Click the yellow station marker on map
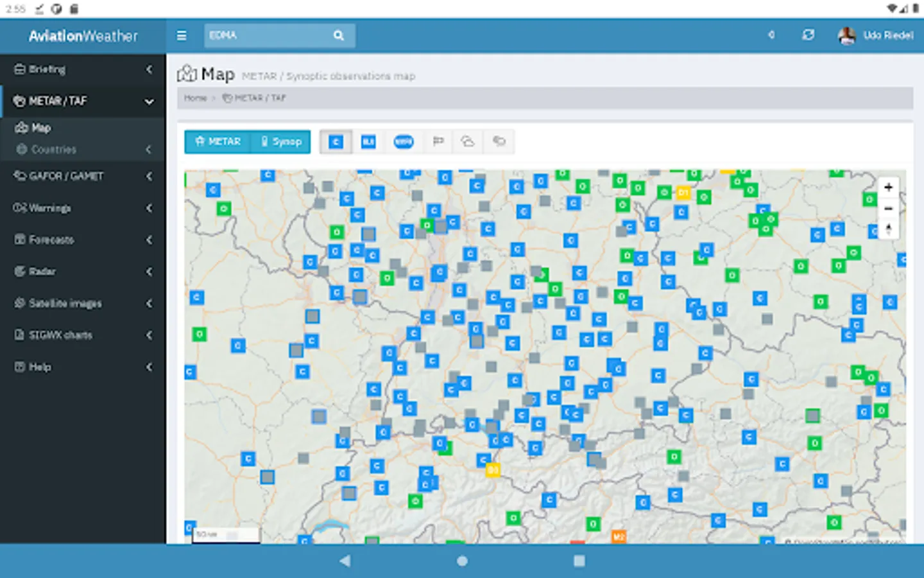This screenshot has height=578, width=924. (x=492, y=470)
